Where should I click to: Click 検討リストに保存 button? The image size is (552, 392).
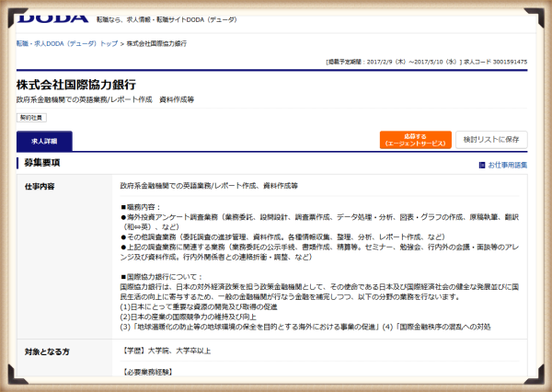point(491,140)
